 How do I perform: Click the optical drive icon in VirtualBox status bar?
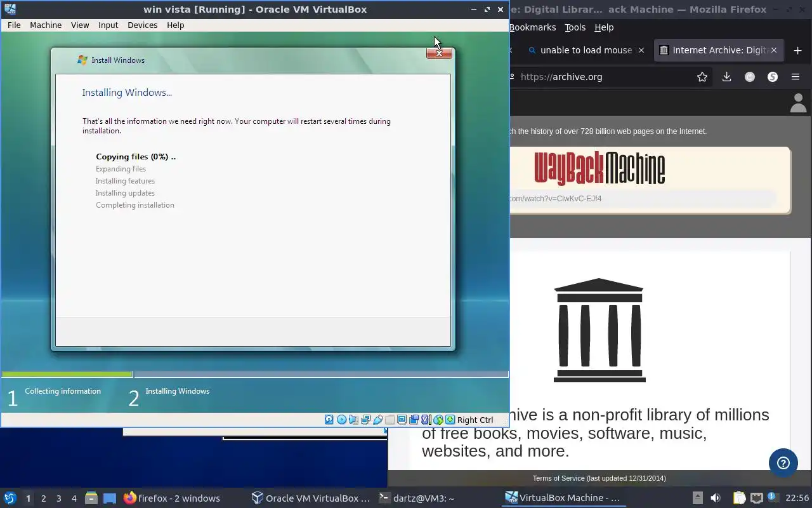point(342,420)
